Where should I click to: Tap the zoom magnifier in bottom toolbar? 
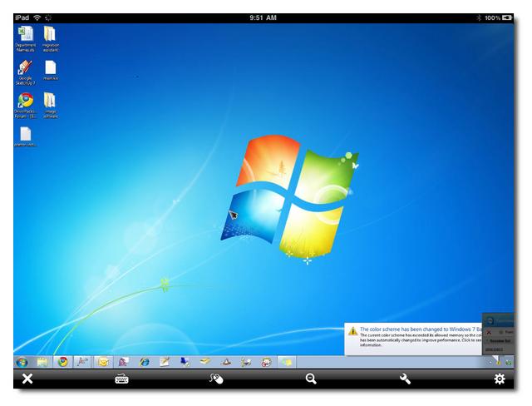(x=310, y=379)
